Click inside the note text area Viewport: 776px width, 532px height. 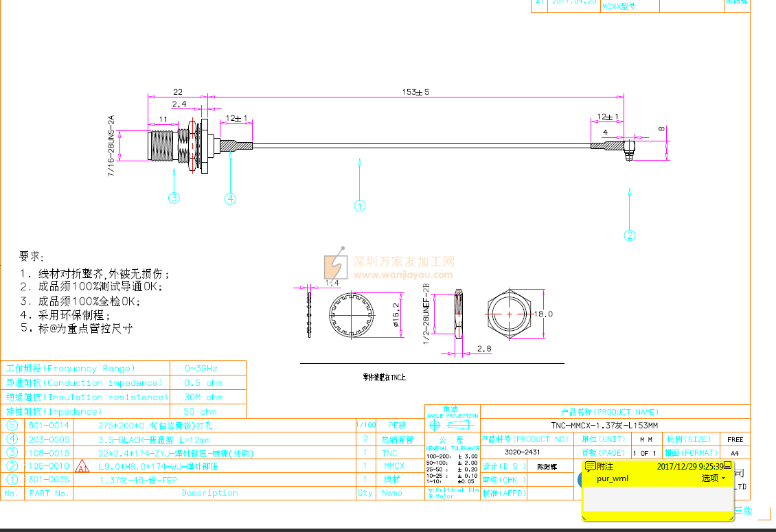point(656,498)
